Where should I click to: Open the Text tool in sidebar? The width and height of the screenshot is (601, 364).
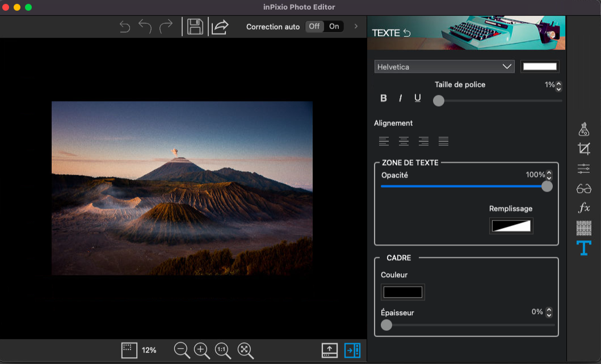coord(583,248)
